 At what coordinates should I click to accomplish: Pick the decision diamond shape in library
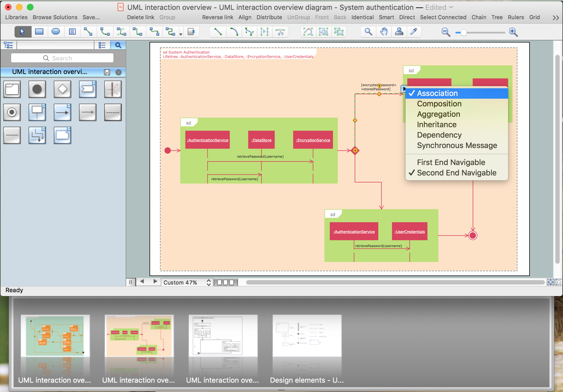pyautogui.click(x=62, y=89)
